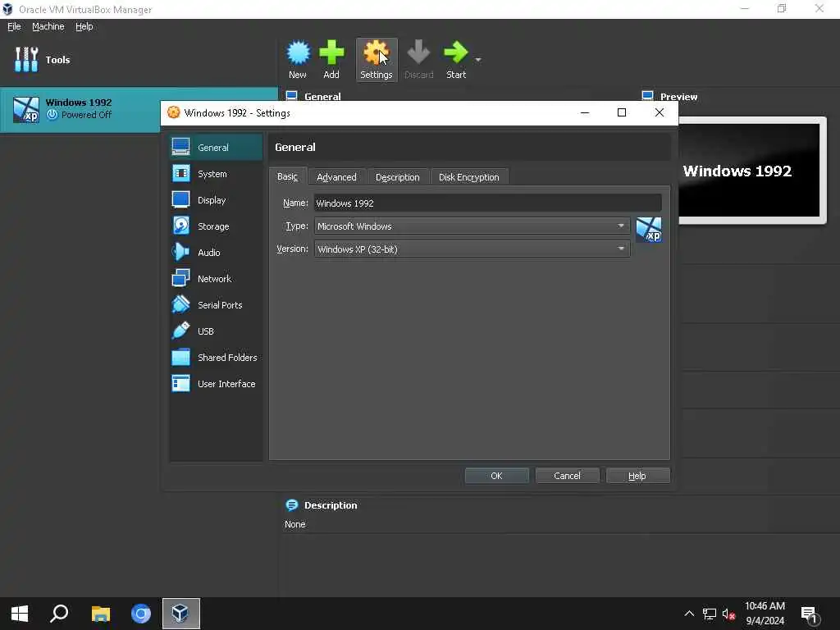This screenshot has width=840, height=630.
Task: Click the network tray icon
Action: pyautogui.click(x=710, y=614)
